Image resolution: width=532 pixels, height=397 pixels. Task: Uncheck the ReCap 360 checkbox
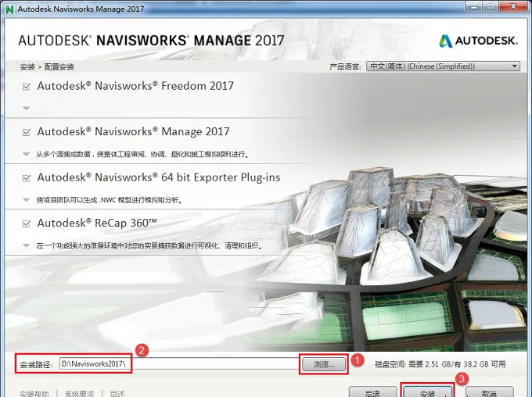point(26,224)
